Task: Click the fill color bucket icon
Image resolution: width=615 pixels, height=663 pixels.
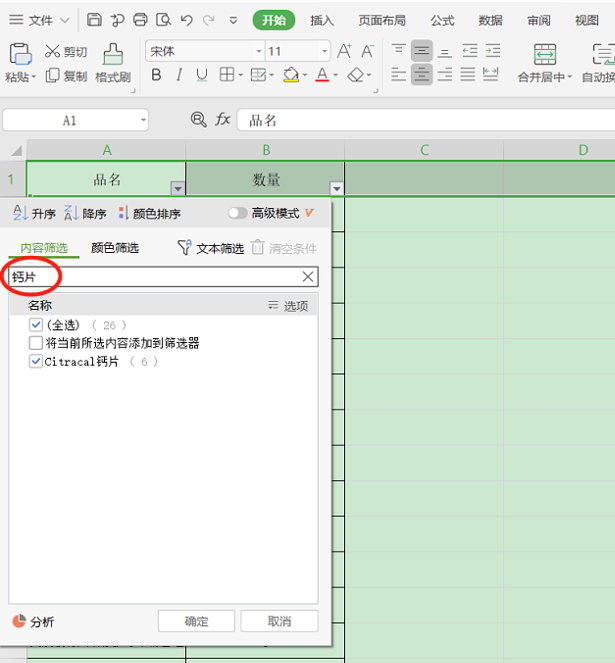Action: click(x=291, y=75)
